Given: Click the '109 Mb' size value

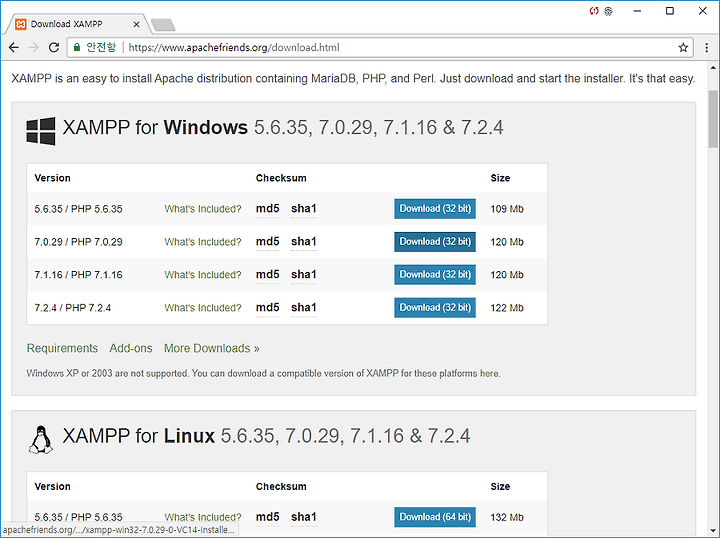Looking at the screenshot, I should [507, 209].
